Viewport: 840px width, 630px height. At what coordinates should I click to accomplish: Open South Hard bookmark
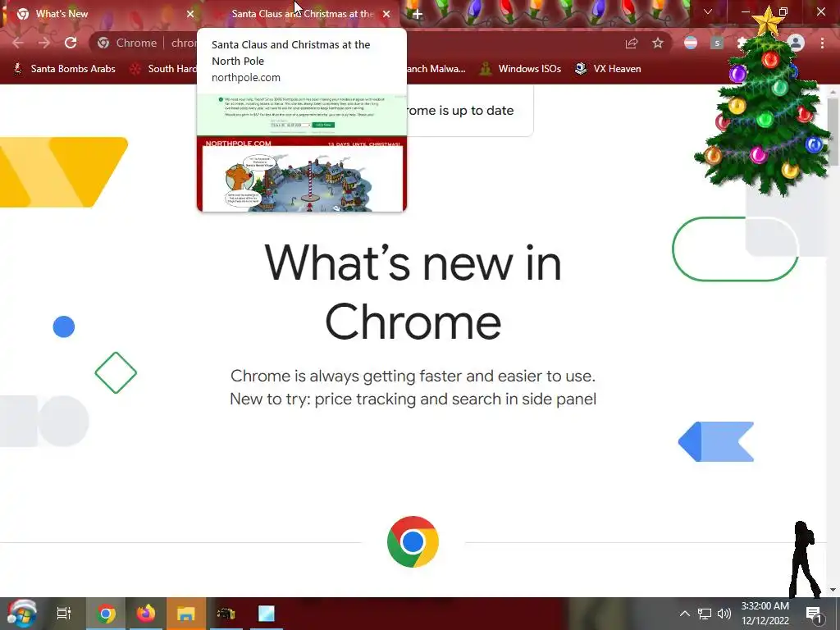tap(164, 69)
